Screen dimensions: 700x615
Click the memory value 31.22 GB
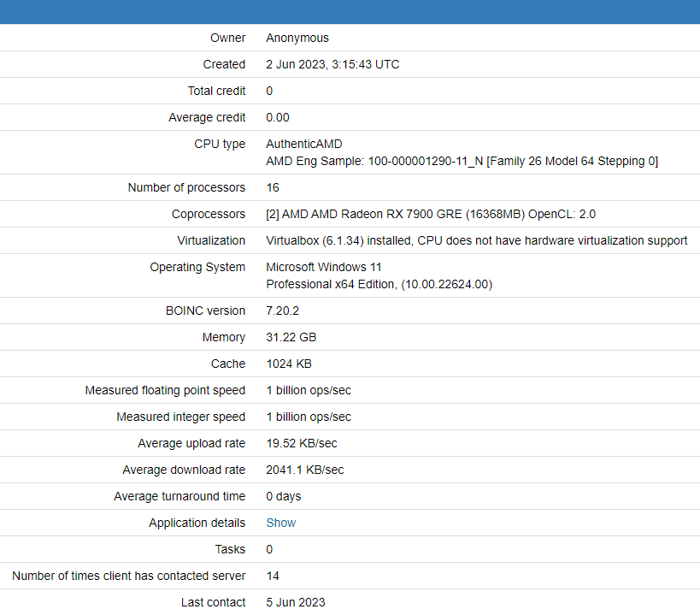tap(291, 337)
